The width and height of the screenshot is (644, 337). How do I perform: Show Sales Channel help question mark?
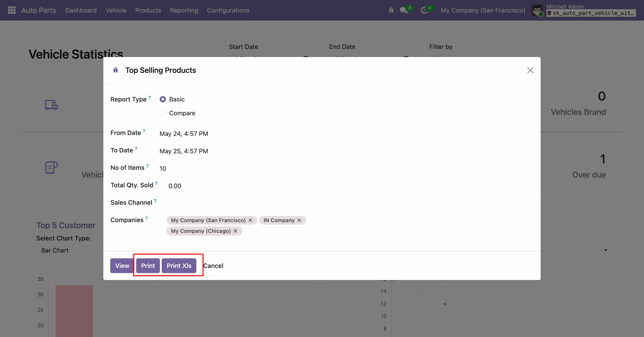tap(155, 201)
